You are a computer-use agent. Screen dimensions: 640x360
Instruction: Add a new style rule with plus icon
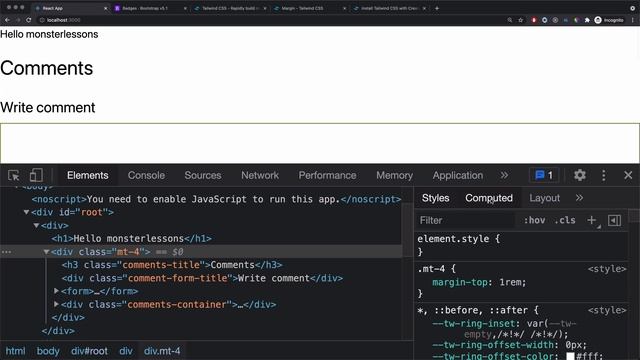coord(591,220)
